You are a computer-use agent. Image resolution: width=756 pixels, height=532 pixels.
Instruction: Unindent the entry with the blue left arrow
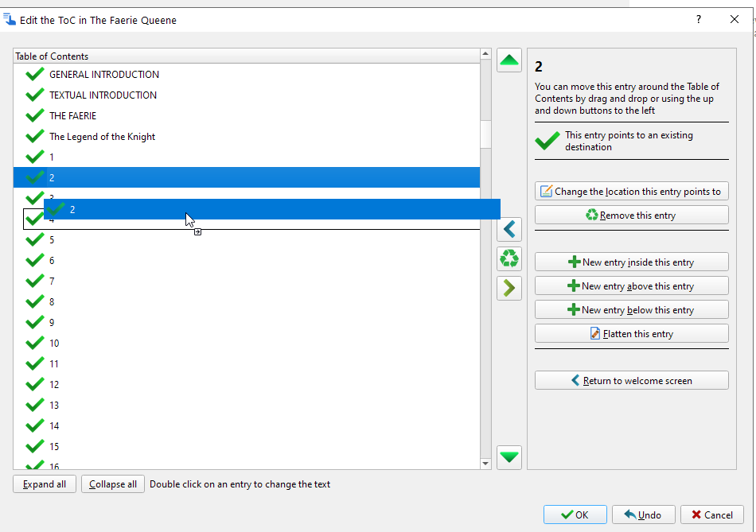pos(509,229)
